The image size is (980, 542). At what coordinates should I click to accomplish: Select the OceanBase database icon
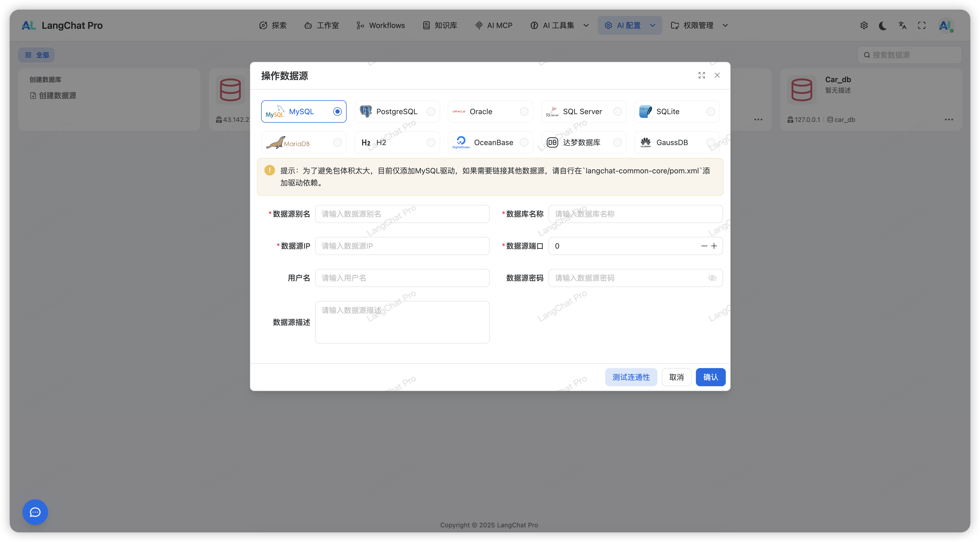click(x=461, y=142)
